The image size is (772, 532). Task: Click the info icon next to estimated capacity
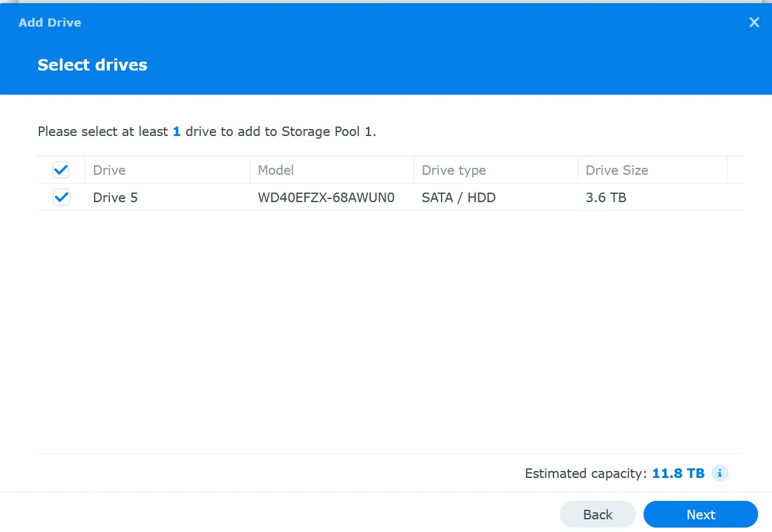click(x=720, y=473)
